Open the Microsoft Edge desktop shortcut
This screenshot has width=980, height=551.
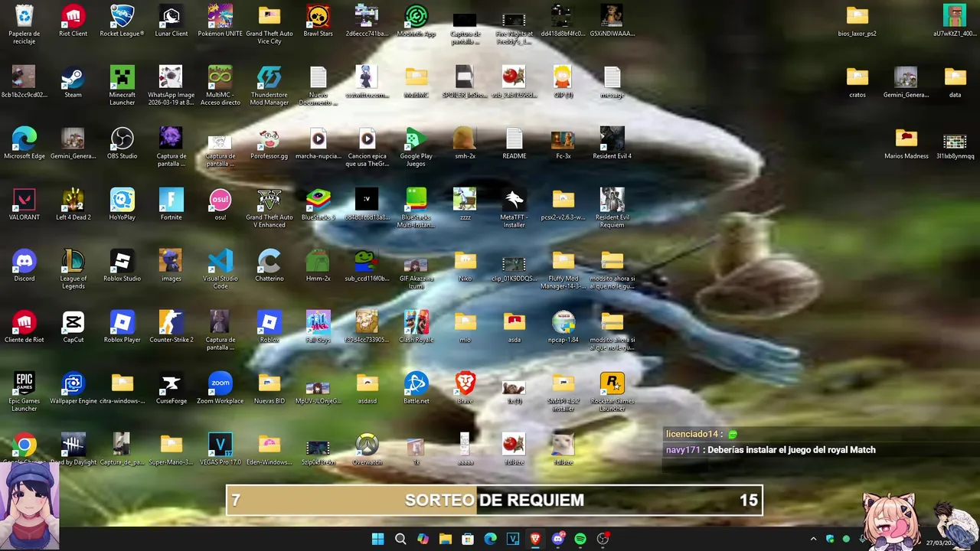point(24,143)
